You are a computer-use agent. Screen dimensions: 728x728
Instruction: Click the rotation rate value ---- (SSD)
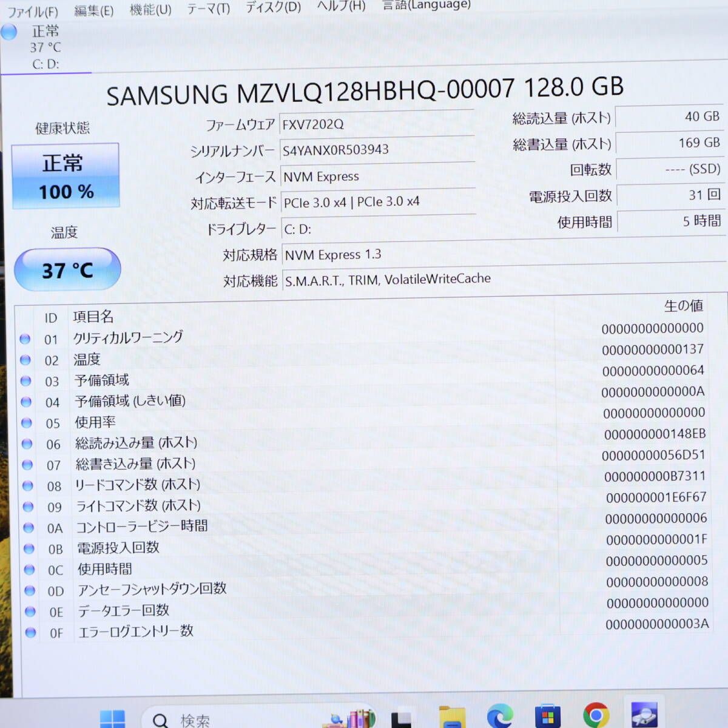pyautogui.click(x=670, y=169)
